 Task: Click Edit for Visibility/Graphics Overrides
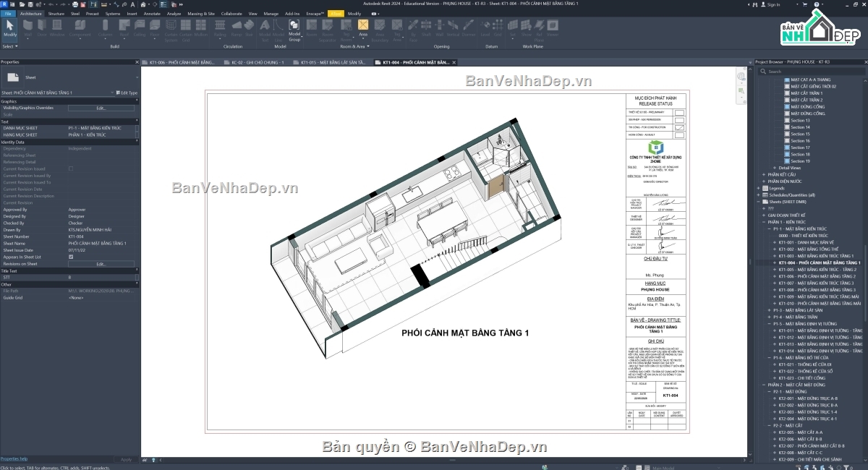[101, 108]
